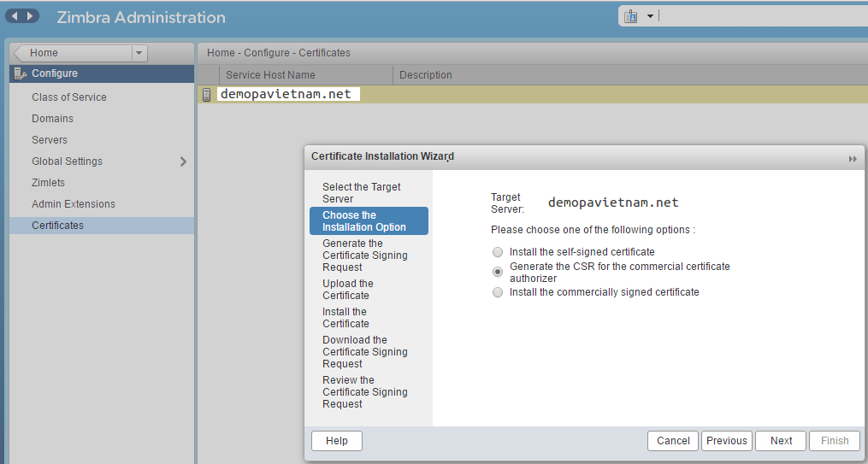Screen dimensions: 868x464
Task: Go to Select the Target Server step
Action: 368,193
